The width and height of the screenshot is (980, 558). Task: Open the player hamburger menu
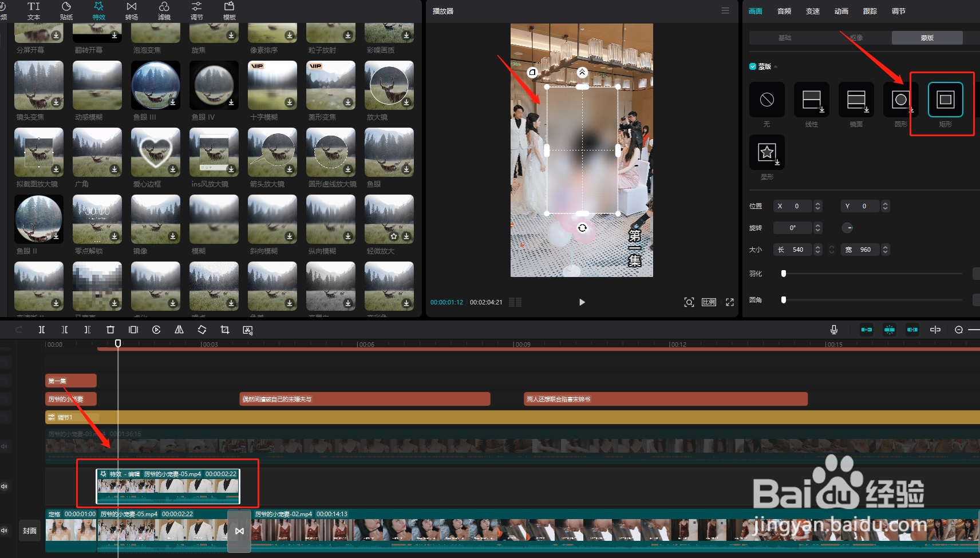pos(725,11)
